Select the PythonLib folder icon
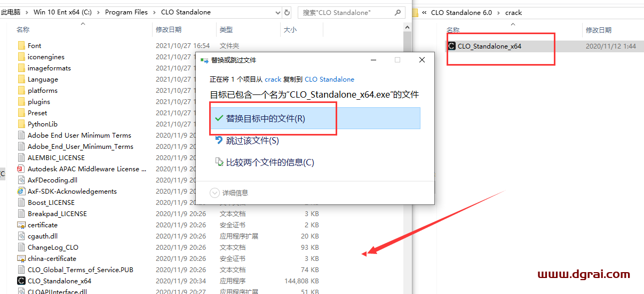 pyautogui.click(x=21, y=124)
